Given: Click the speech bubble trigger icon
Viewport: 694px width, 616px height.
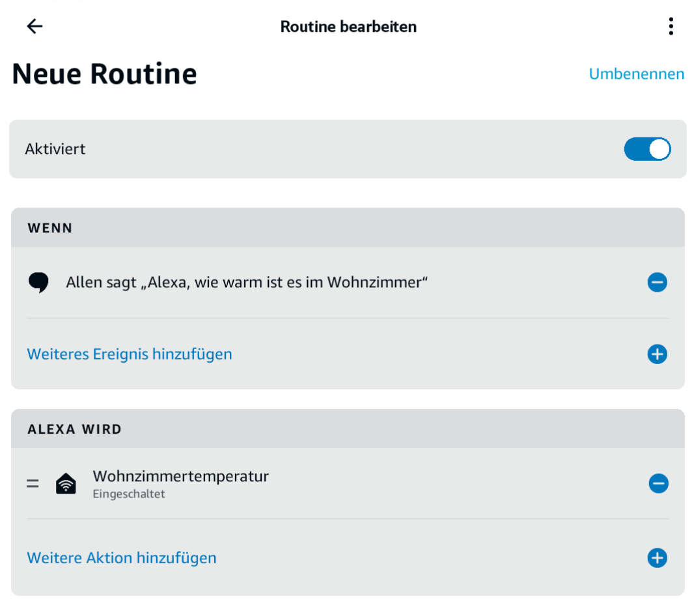Looking at the screenshot, I should coord(38,283).
